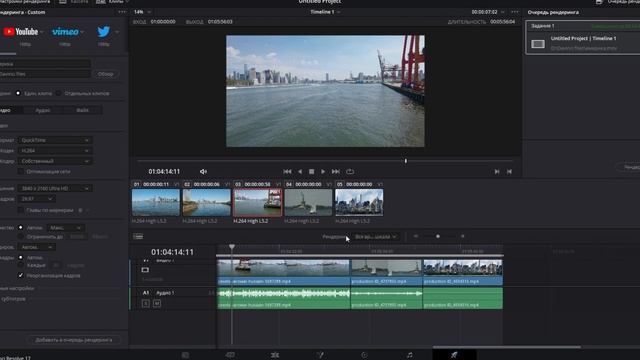
Task: Toggle the timeline view options icon
Action: pyautogui.click(x=138, y=236)
